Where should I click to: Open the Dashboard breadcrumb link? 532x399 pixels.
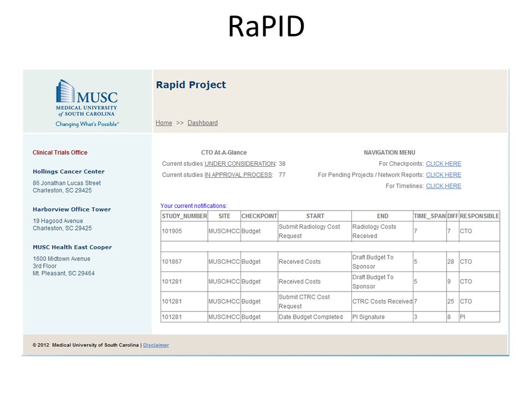pyautogui.click(x=203, y=123)
